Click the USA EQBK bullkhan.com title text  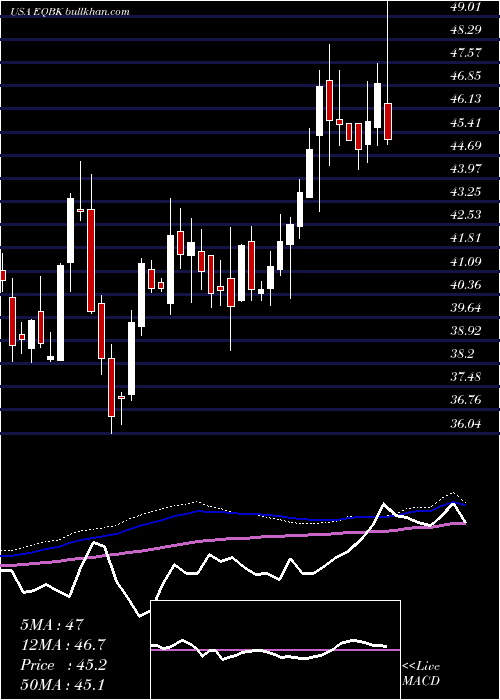71,12
